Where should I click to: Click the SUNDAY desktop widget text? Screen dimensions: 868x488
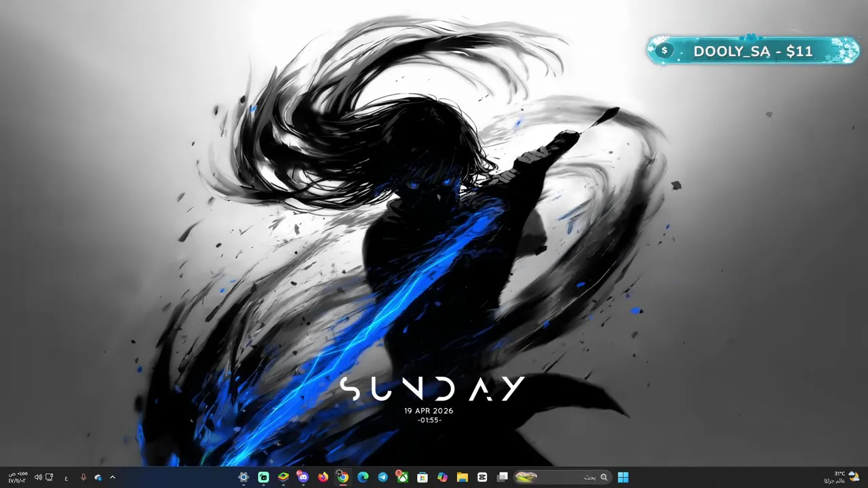point(432,390)
